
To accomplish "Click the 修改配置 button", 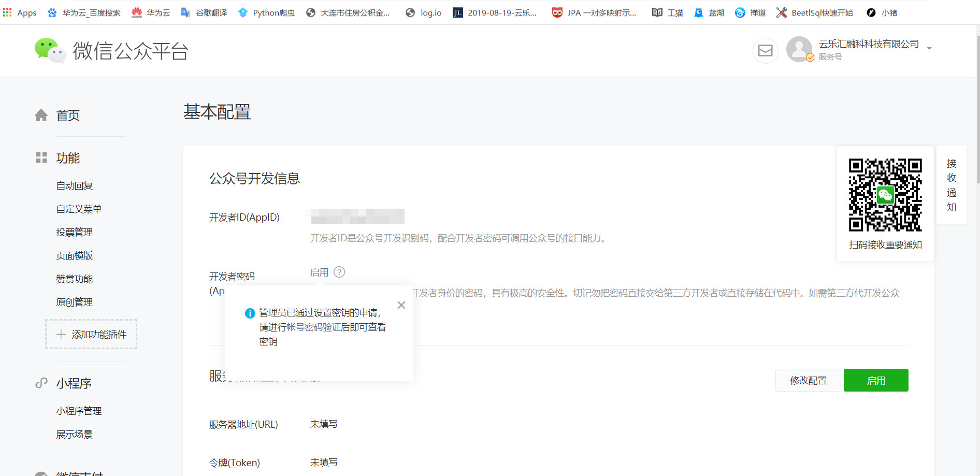I will [x=808, y=380].
